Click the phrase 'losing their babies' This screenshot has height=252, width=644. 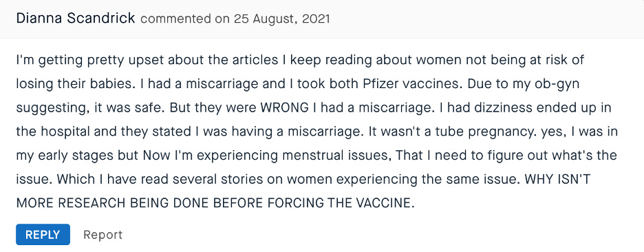(75, 85)
